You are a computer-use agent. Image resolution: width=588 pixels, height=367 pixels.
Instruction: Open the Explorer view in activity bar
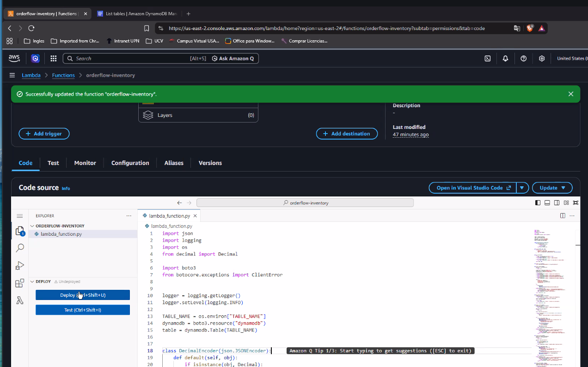pyautogui.click(x=20, y=231)
